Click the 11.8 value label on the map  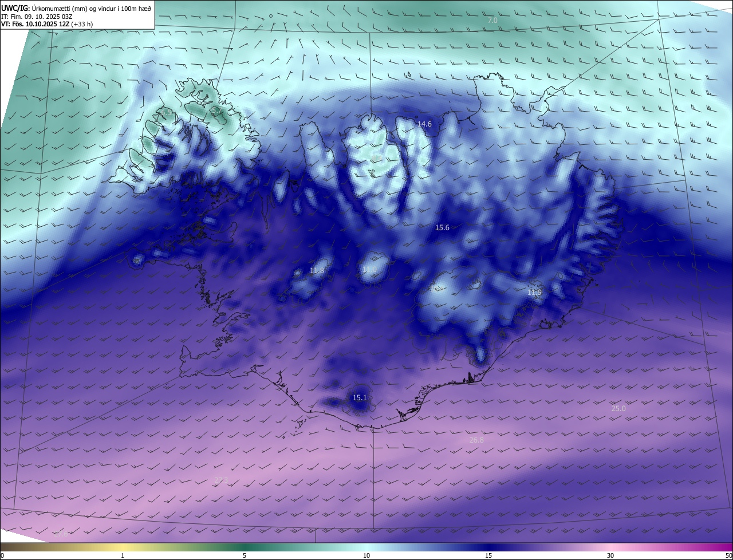pyautogui.click(x=317, y=271)
